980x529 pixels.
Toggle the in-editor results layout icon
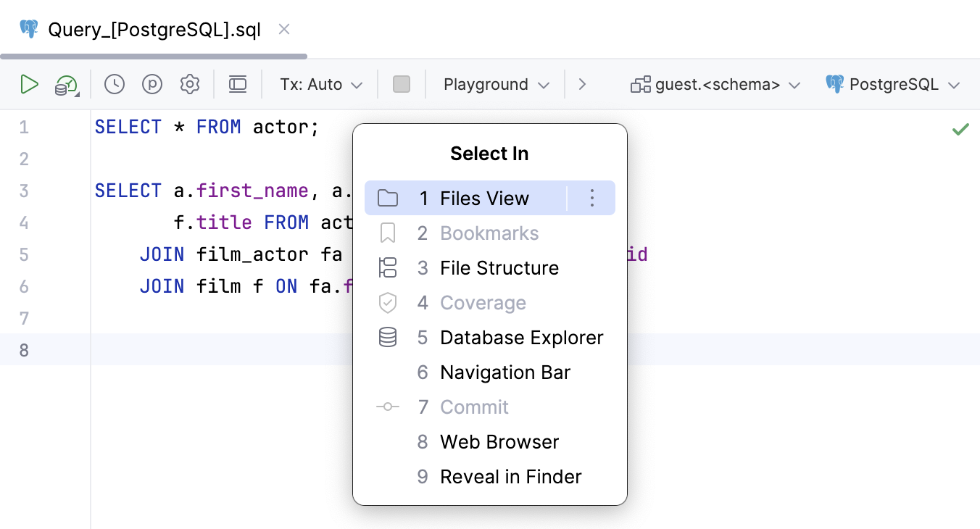coord(237,84)
